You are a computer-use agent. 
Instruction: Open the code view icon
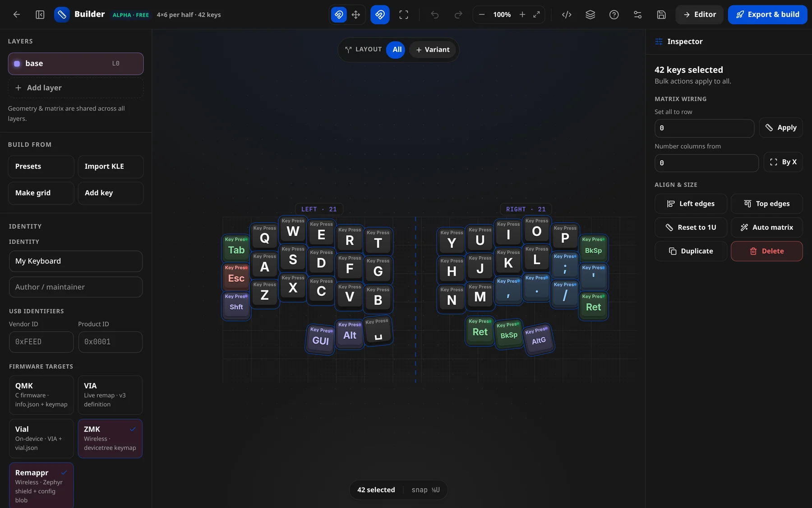(x=567, y=14)
